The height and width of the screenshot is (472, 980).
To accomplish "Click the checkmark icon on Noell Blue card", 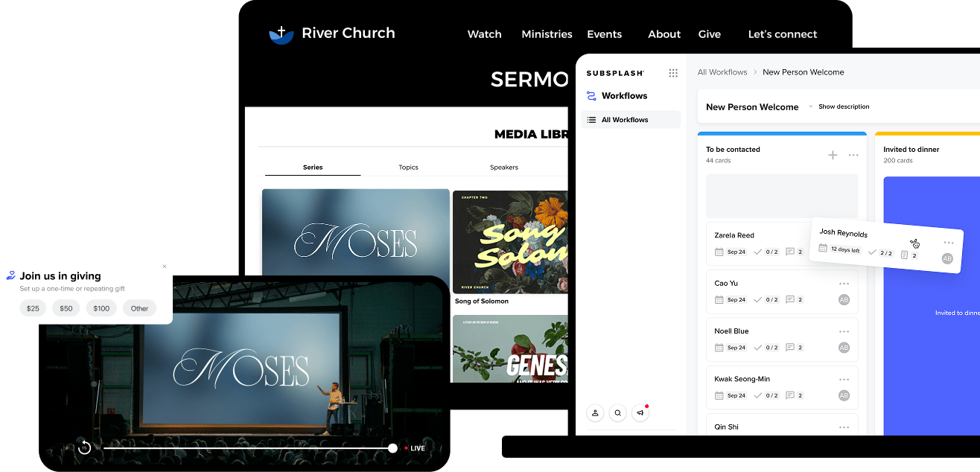I will coord(757,348).
